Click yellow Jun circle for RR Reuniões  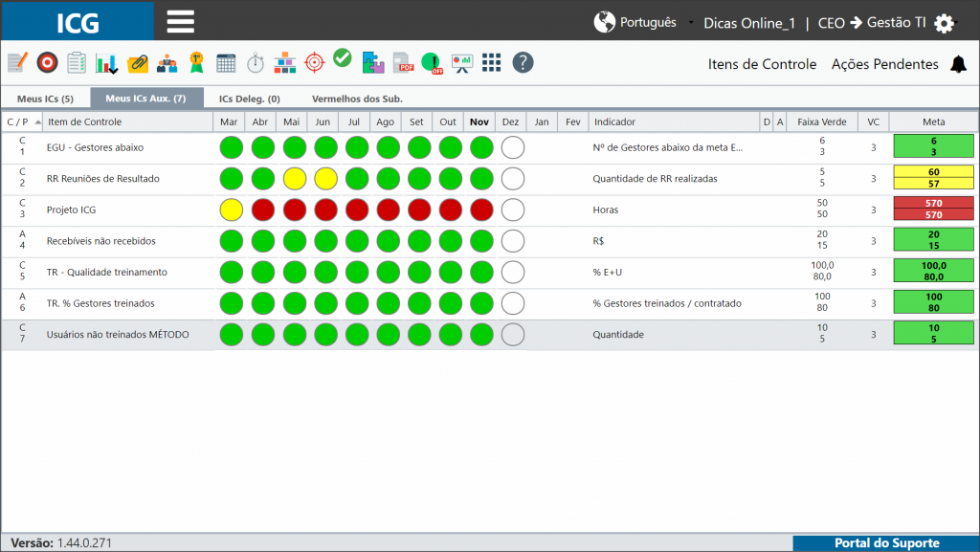(x=325, y=179)
